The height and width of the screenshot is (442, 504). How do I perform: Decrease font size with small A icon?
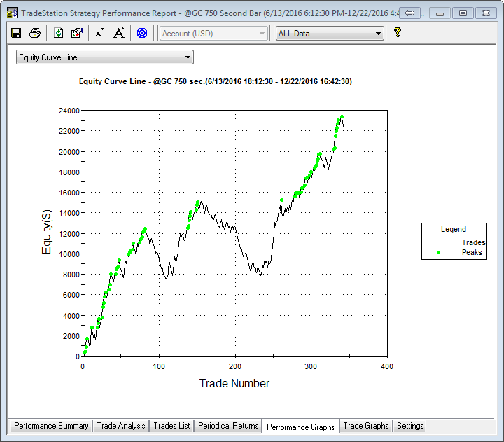point(99,33)
